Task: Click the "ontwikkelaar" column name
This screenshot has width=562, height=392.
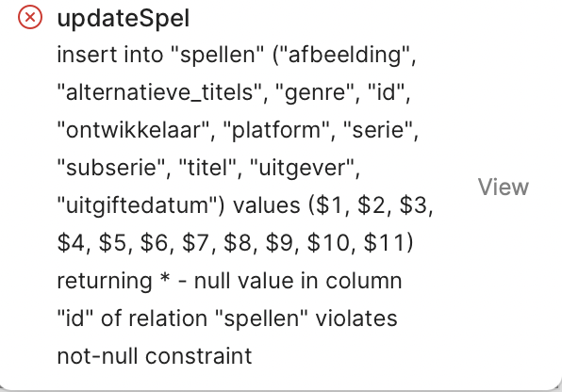Action: click(133, 130)
